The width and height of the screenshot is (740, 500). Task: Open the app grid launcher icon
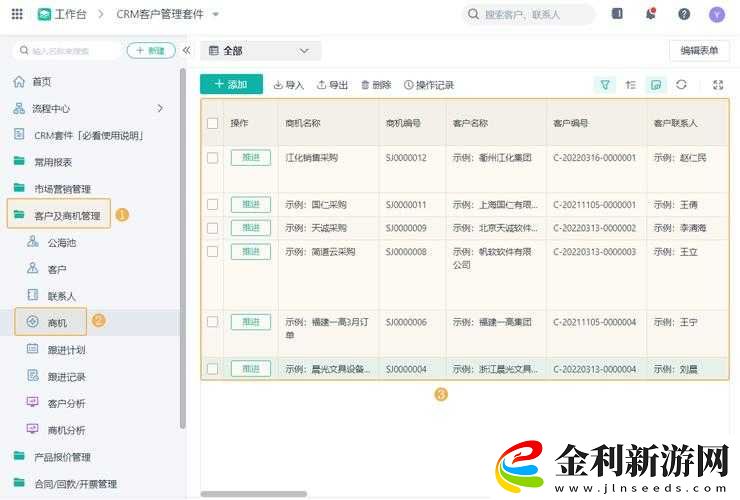coord(16,14)
